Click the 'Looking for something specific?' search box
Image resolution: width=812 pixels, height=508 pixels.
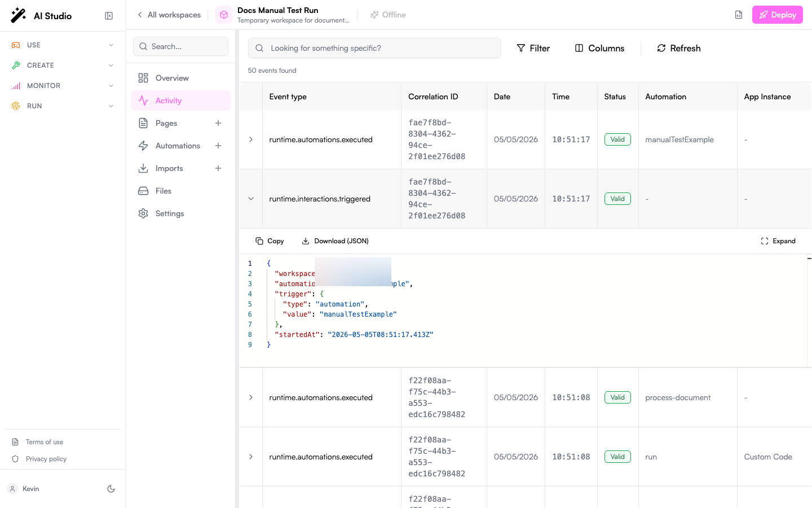tap(374, 48)
